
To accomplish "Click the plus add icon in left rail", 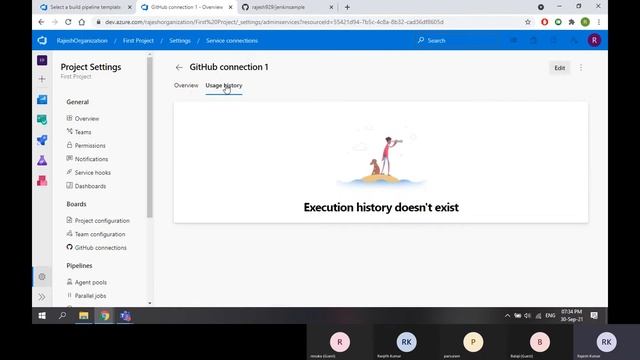I will (x=42, y=79).
